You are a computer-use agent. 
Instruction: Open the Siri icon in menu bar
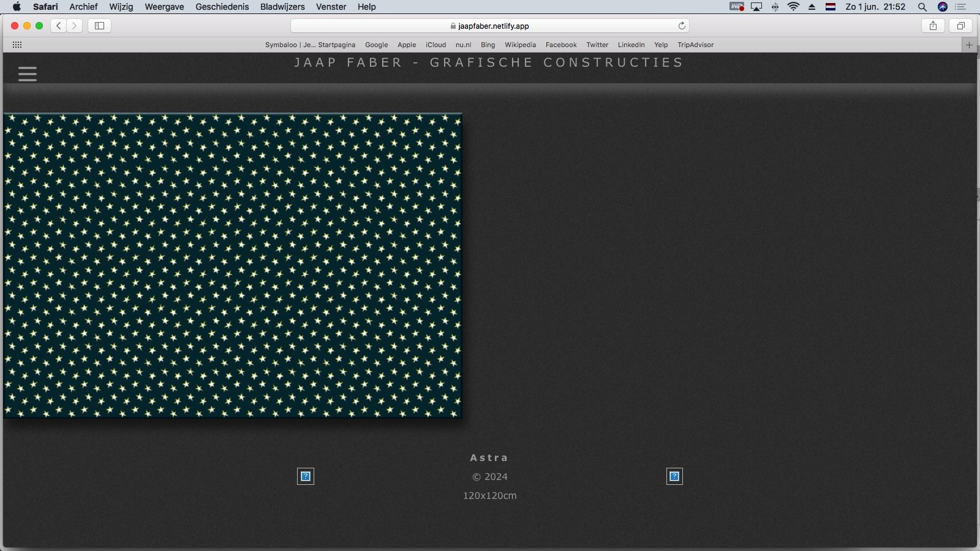943,7
